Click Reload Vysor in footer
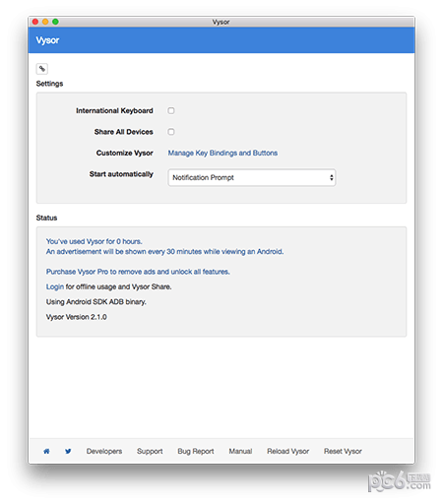 coord(288,451)
